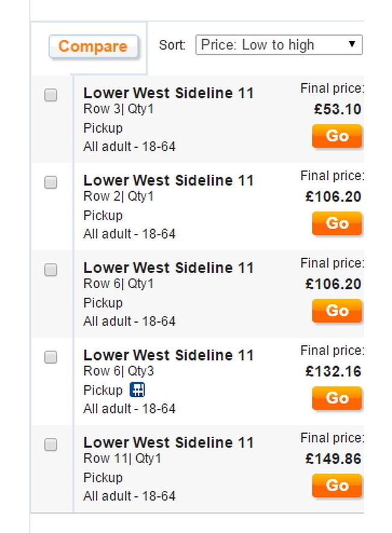Image resolution: width=392 pixels, height=533 pixels.
Task: Open the Sort dropdown Price: Low to high
Action: tap(279, 45)
